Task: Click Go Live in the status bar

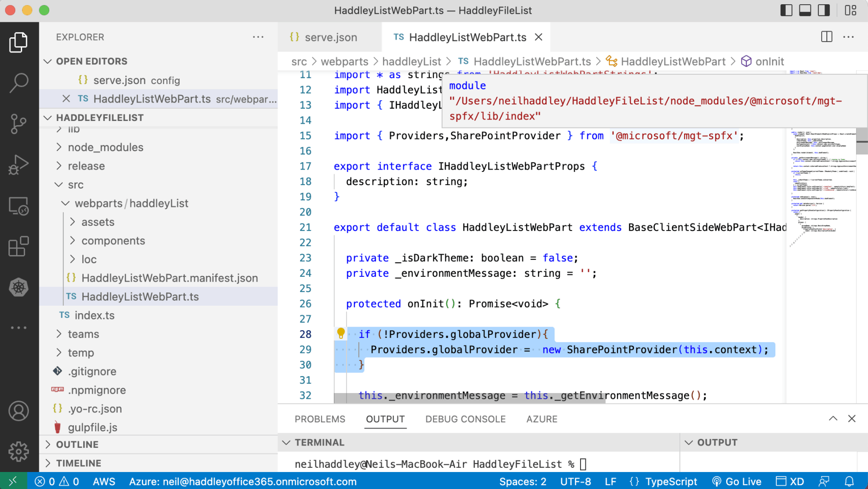Action: (737, 481)
